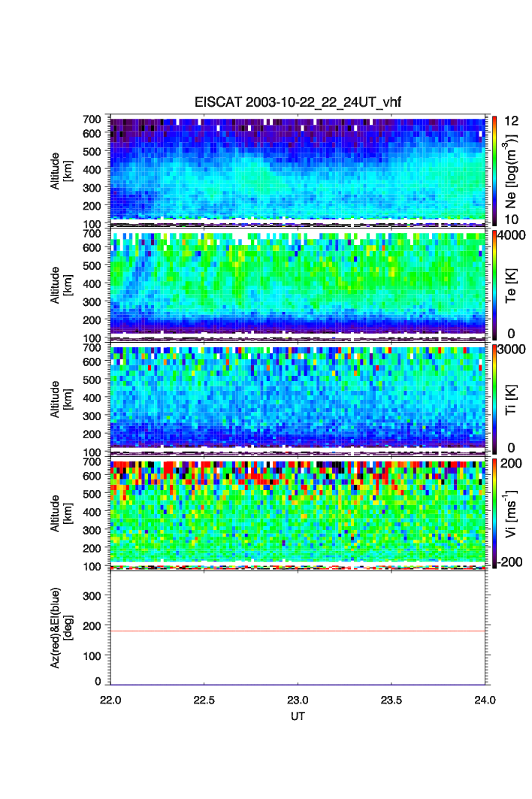Click the electron temperature heatmap panel

[298, 284]
